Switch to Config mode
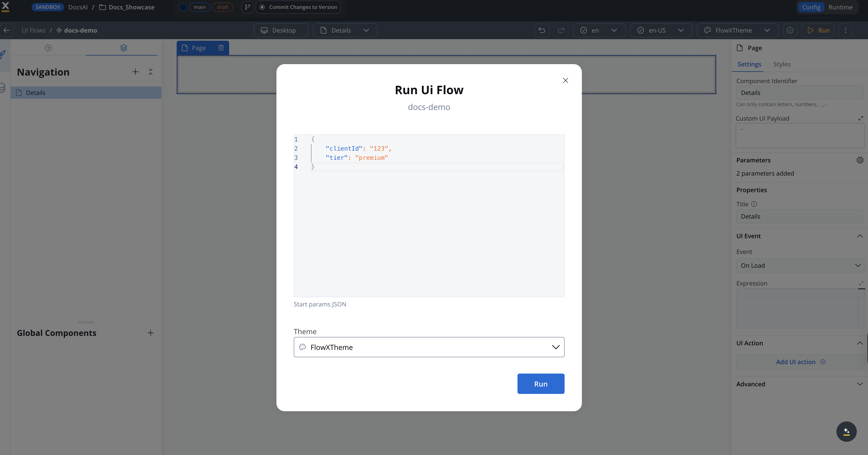Image resolution: width=868 pixels, height=455 pixels. 811,7
